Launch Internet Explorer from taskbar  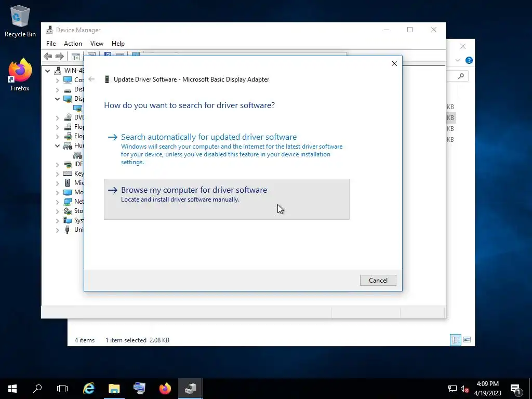click(x=89, y=389)
